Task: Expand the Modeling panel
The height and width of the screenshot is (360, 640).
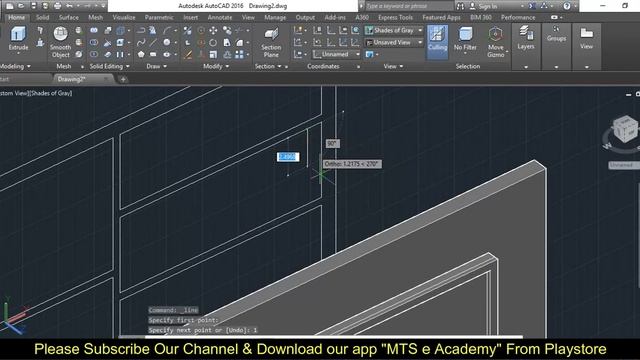Action: tap(15, 66)
